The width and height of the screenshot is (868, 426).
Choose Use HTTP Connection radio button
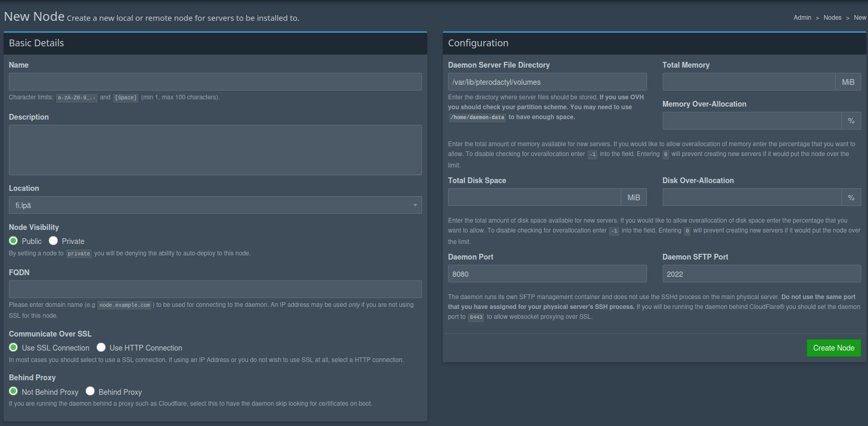[x=101, y=347]
